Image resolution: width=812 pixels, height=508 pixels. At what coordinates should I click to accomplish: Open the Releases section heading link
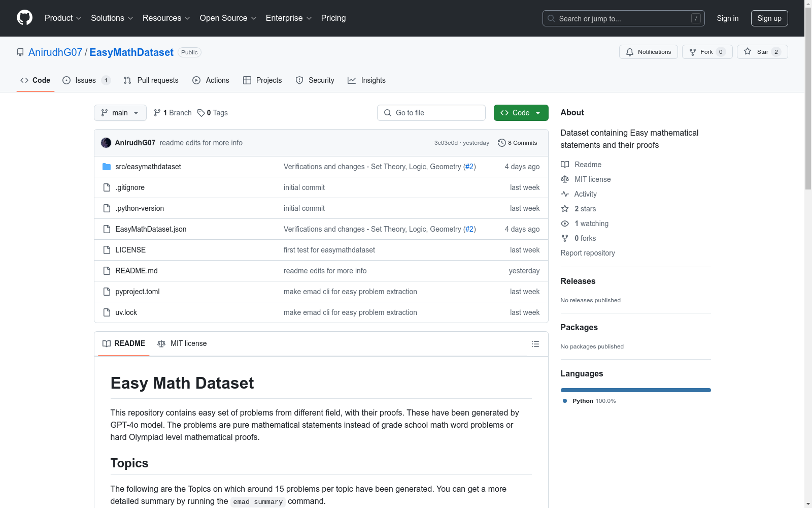coord(578,281)
